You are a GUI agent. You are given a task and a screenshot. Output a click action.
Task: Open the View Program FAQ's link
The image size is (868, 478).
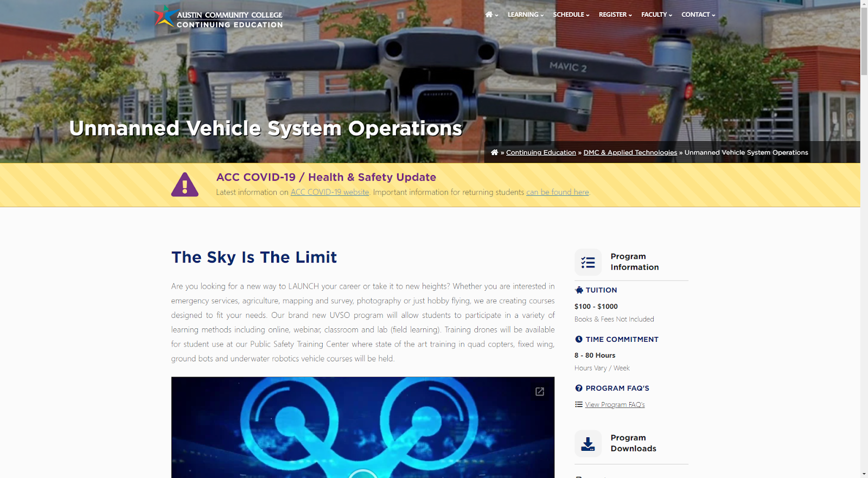click(x=615, y=405)
